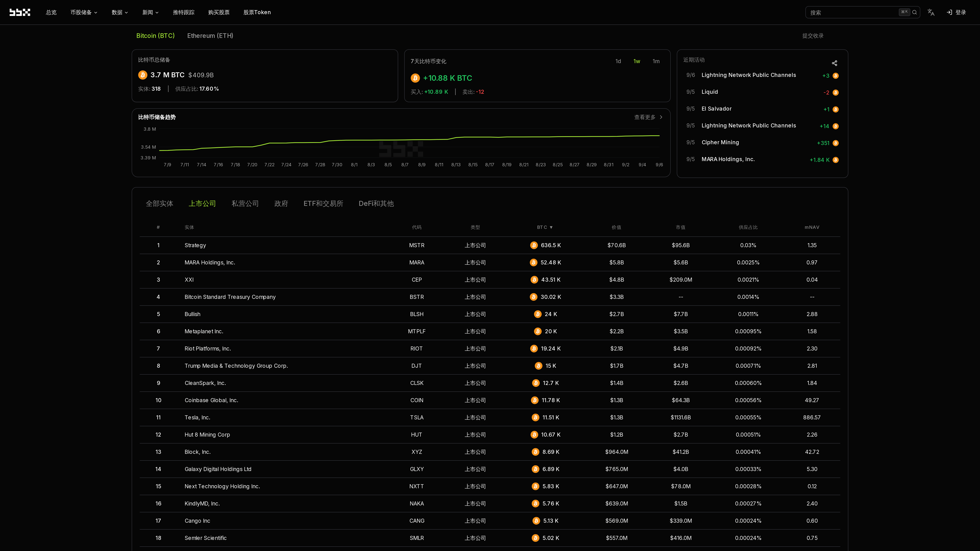
Task: Click the share icon in 近期活动
Action: point(834,63)
